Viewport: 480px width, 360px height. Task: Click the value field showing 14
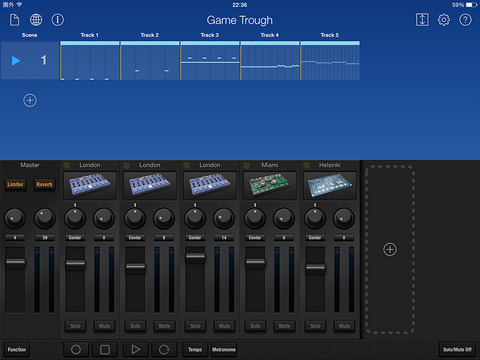coord(224,238)
